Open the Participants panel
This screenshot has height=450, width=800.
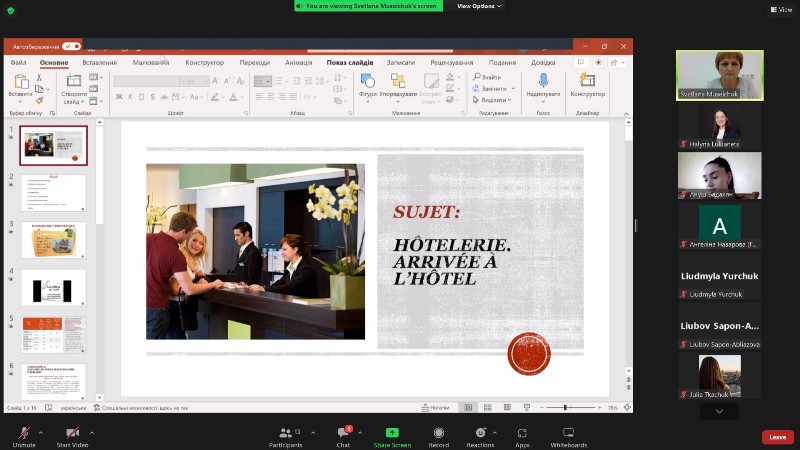tap(285, 433)
